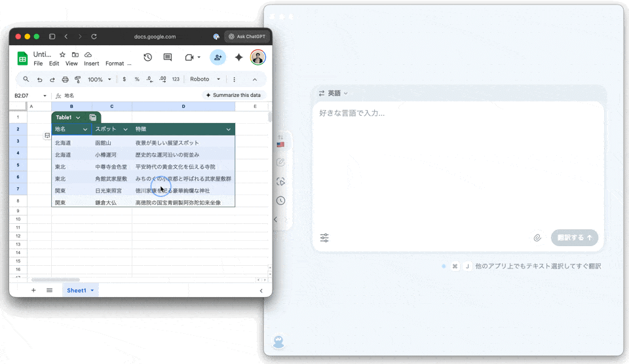629x364 pixels.
Task: Click the print icon in toolbar
Action: pos(65,79)
